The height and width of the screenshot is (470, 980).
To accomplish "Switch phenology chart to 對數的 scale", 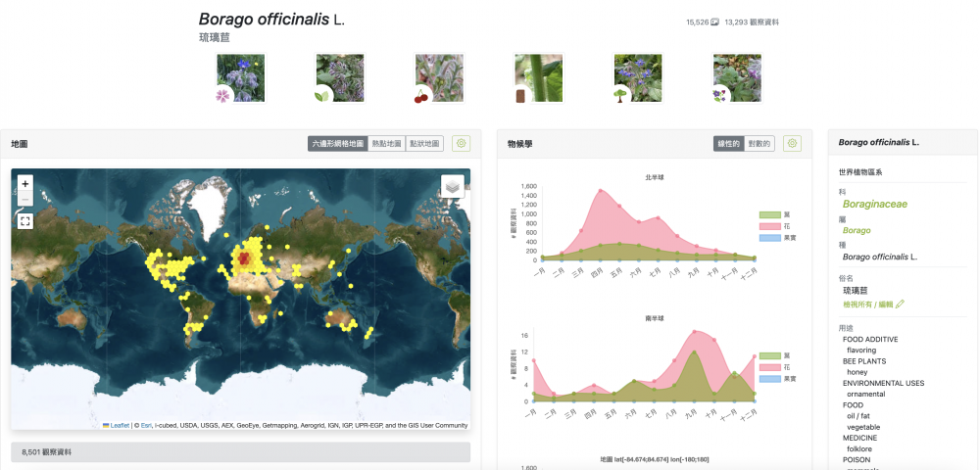I will [x=759, y=144].
